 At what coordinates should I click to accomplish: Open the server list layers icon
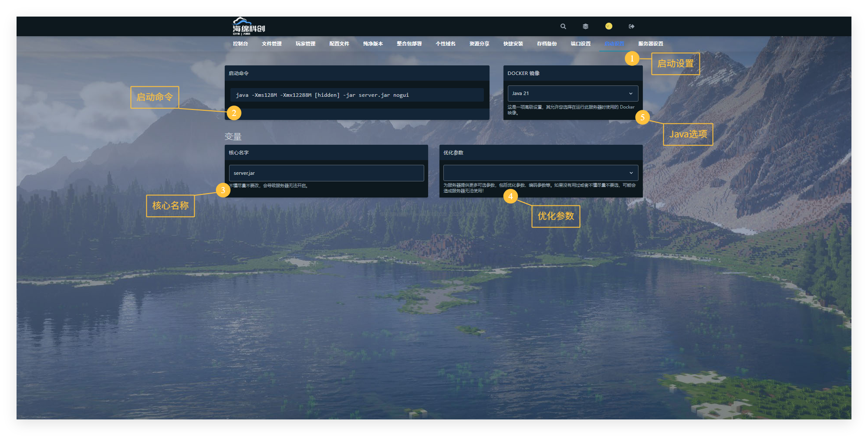[585, 27]
